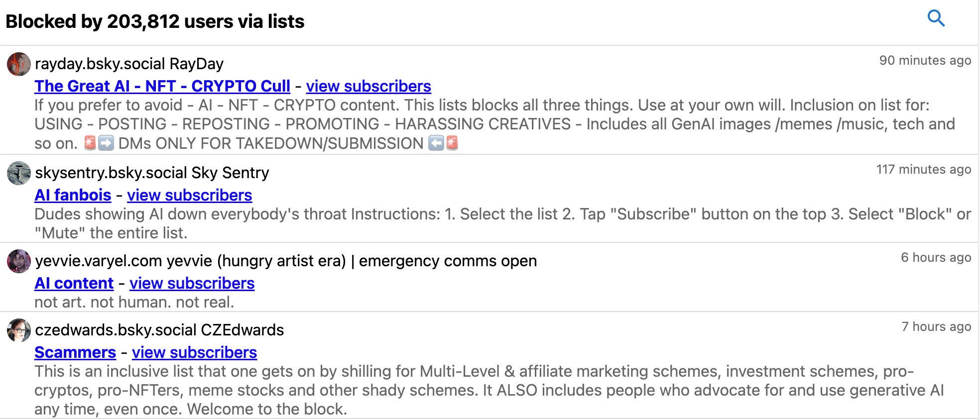Click CZEdwards' profile avatar
Screen dimensions: 980x420
pyautogui.click(x=19, y=330)
